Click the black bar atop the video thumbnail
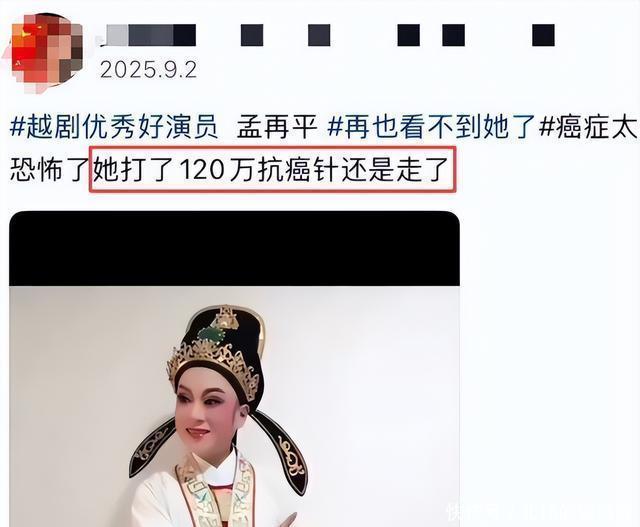This screenshot has height=527, width=640. (234, 248)
